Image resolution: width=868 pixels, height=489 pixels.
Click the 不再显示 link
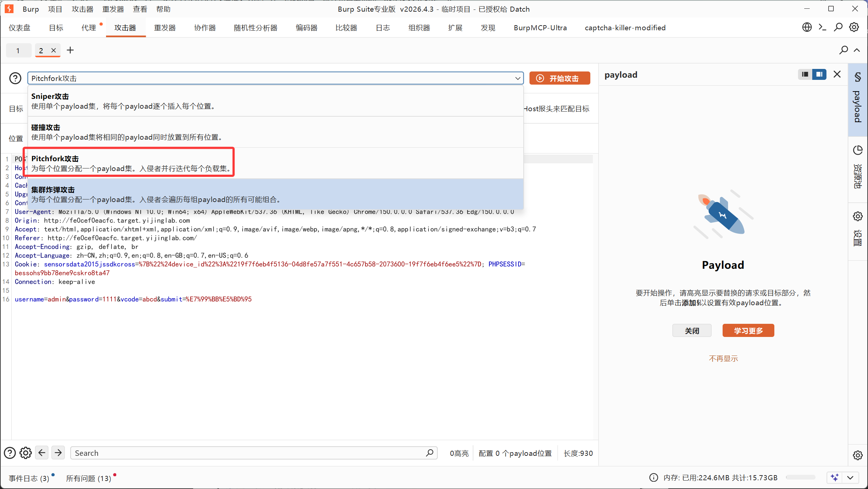(x=723, y=358)
